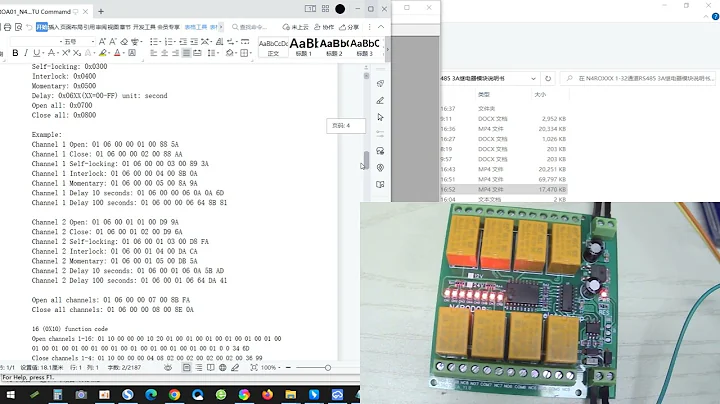Screen dimensions: 720x404
Task: Insert a numbered list
Action: pos(169,41)
